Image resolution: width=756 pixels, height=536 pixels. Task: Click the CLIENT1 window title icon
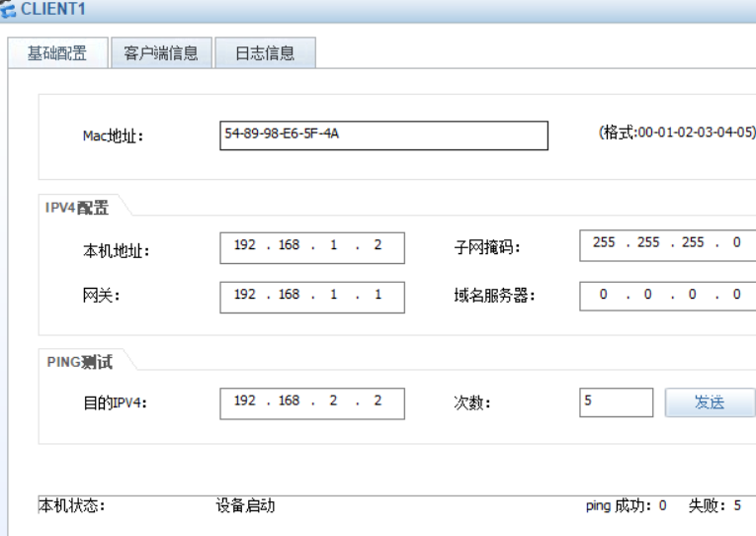(8, 10)
